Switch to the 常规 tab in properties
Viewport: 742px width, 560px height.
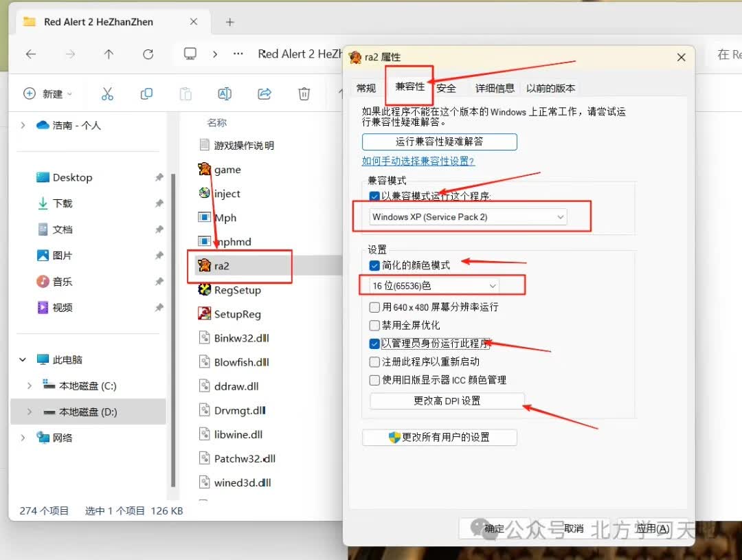366,88
